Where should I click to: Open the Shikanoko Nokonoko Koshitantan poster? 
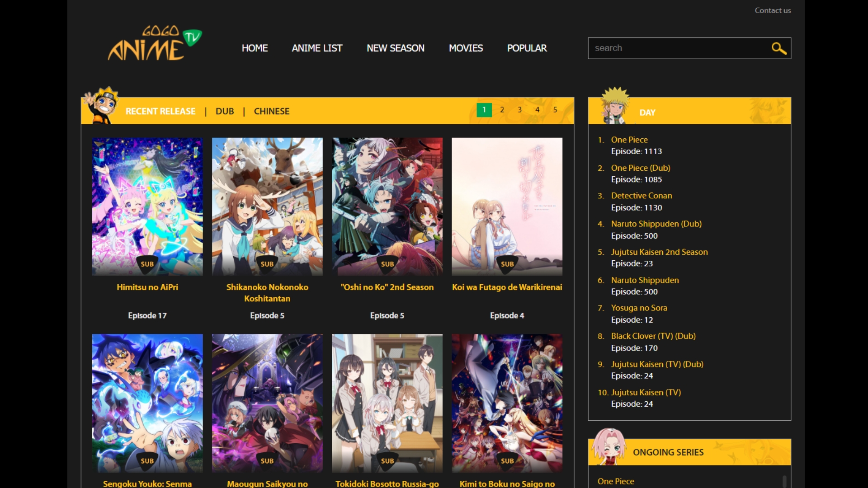(x=267, y=206)
